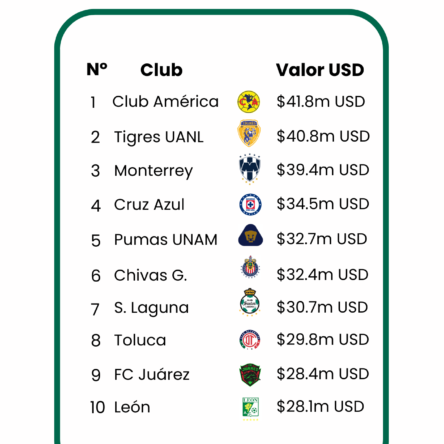Click the $39.4m USD value
Viewport: 444px width, 444px height.
tap(323, 170)
